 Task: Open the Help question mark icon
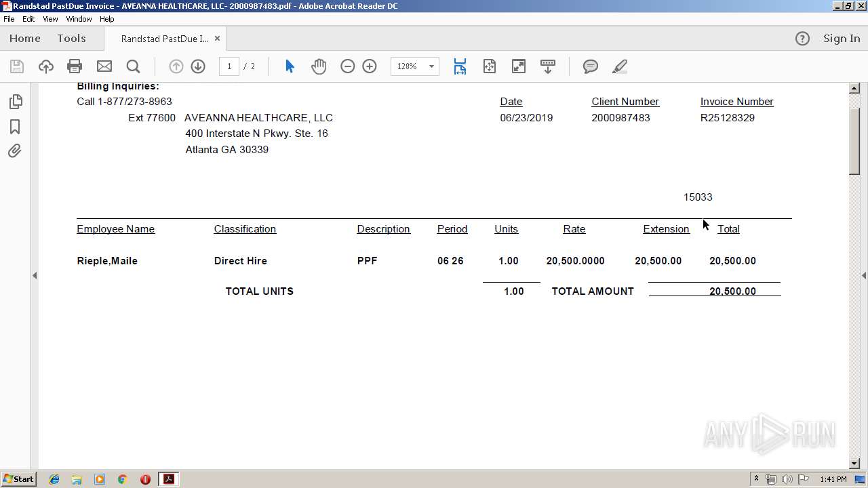[802, 39]
